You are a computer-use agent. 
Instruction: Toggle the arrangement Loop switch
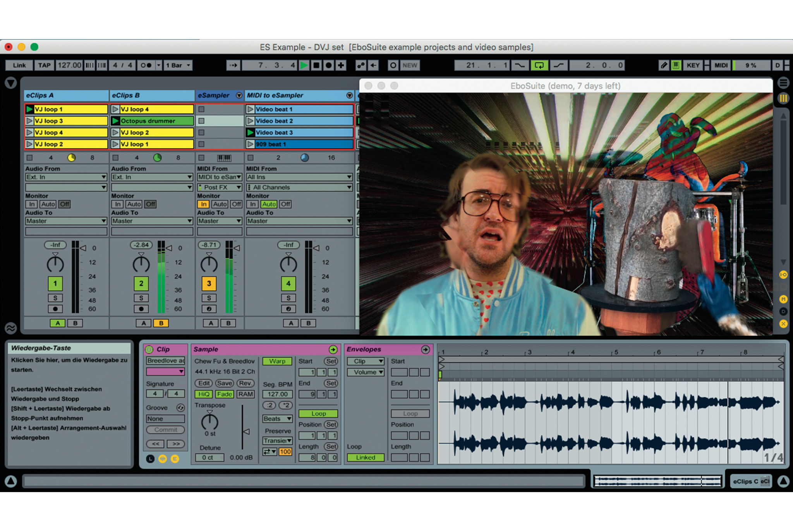pos(539,65)
